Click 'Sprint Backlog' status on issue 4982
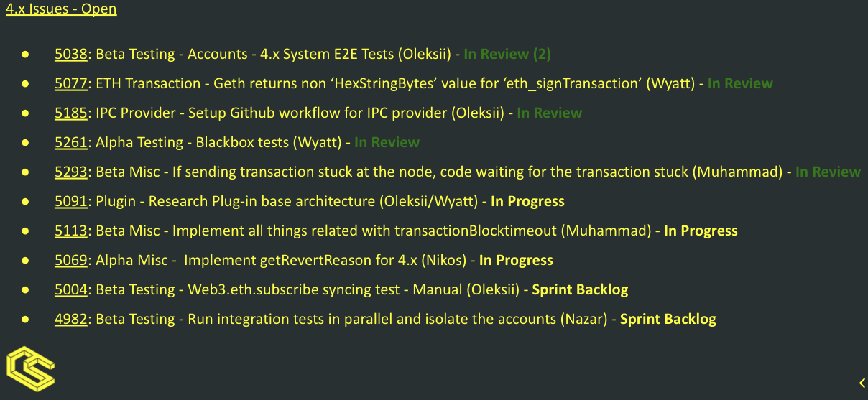 (668, 319)
